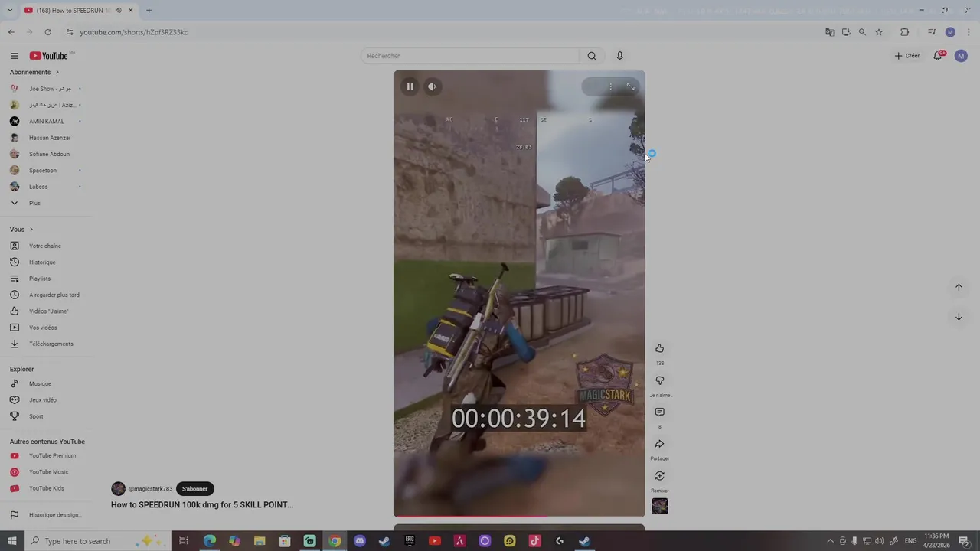Open Chrome extensions puzzle icon
Screen dimensions: 980x551
tap(904, 32)
